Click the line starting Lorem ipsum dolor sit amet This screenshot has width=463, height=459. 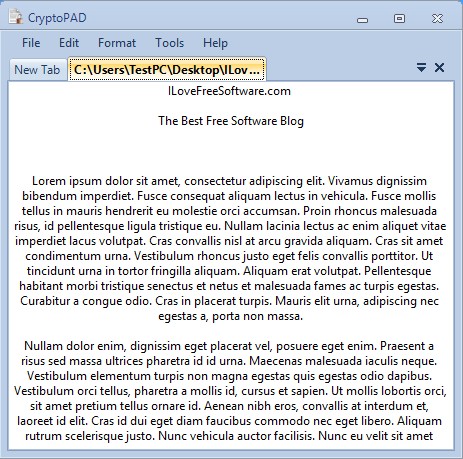229,181
